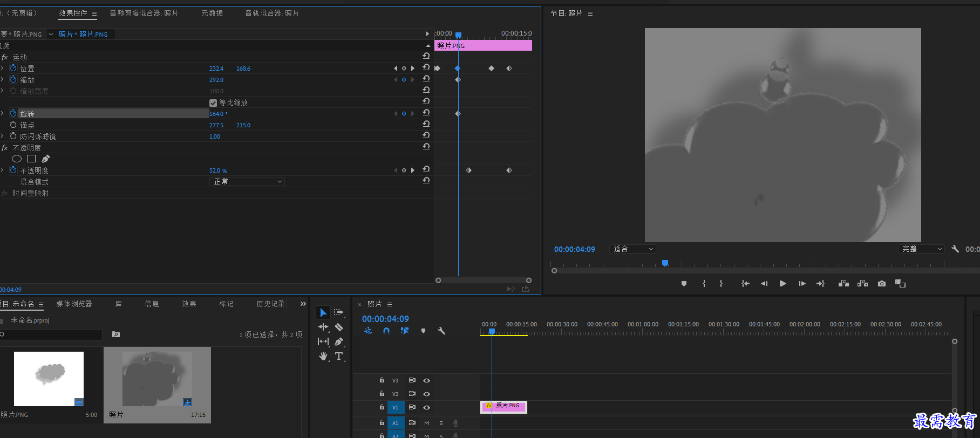Expand the 旋转 property row
This screenshot has width=980, height=438.
2,113
